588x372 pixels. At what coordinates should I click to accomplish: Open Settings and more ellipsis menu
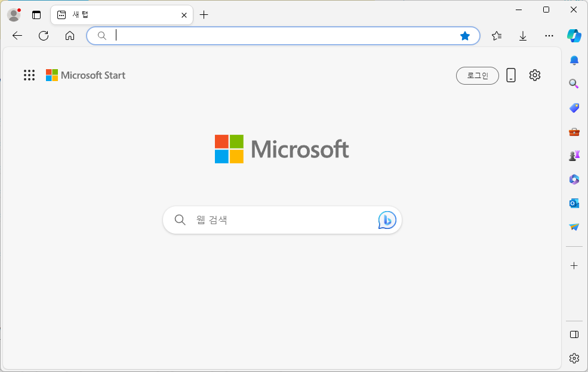[549, 36]
